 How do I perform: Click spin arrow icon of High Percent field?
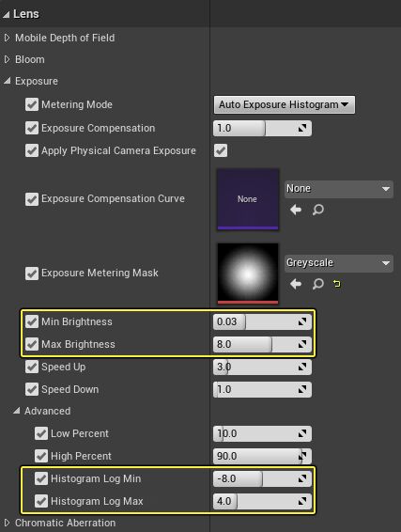[x=302, y=456]
